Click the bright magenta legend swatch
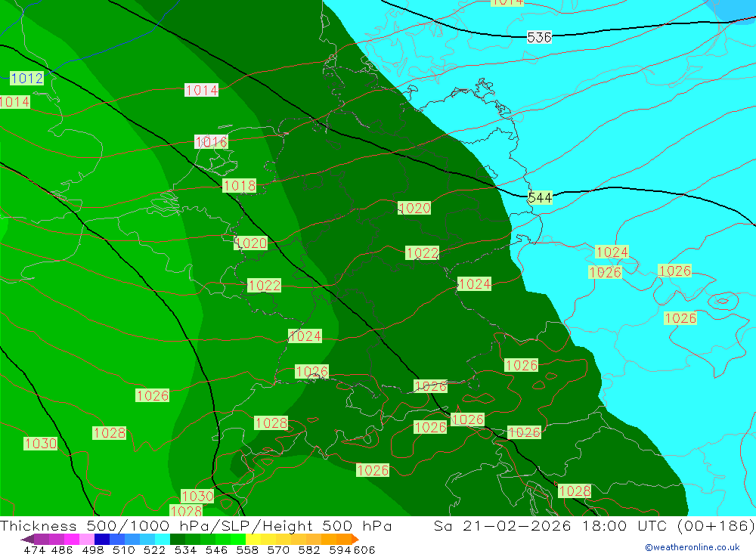This screenshot has width=756, height=554. [x=71, y=539]
